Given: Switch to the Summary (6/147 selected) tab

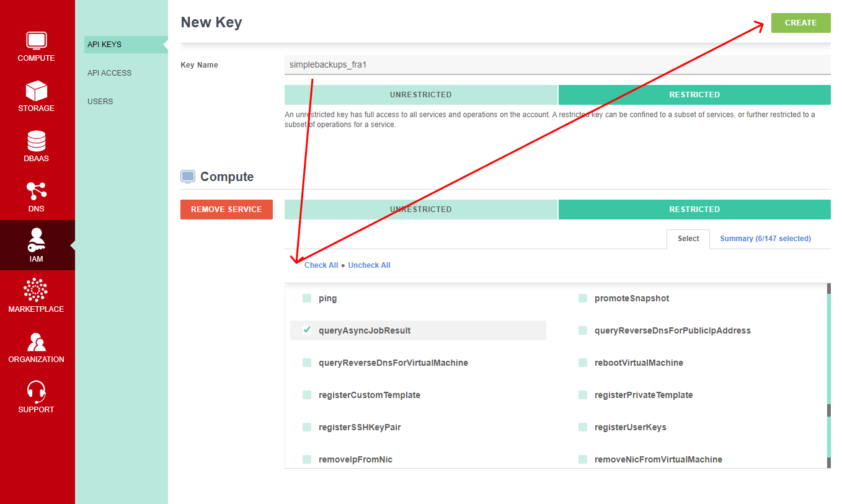Looking at the screenshot, I should [765, 238].
